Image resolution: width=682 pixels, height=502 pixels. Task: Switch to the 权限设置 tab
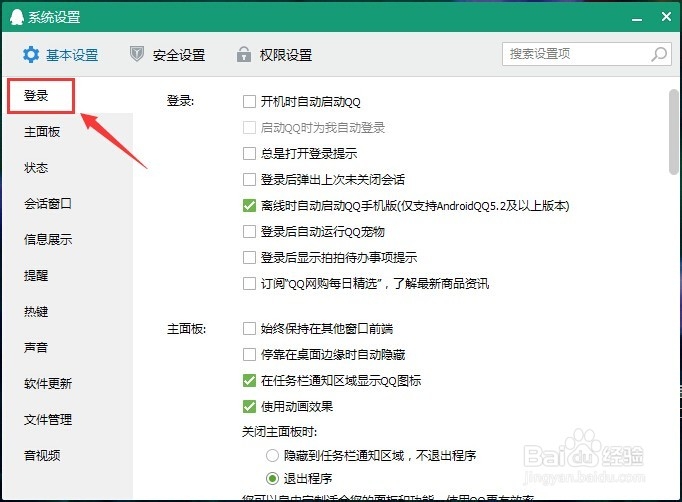(274, 55)
